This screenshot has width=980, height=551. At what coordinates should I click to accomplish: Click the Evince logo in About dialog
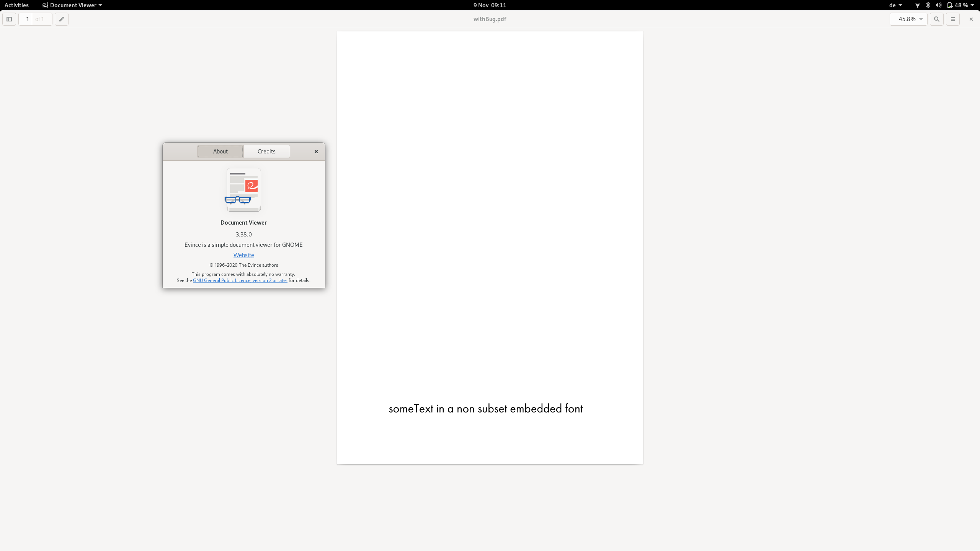[243, 190]
